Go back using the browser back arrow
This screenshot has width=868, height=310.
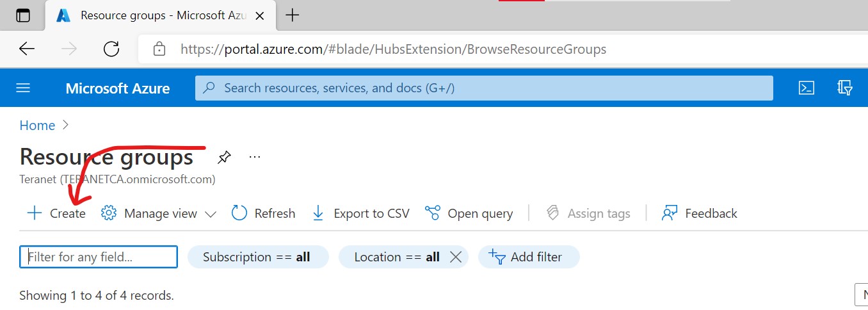[x=27, y=49]
